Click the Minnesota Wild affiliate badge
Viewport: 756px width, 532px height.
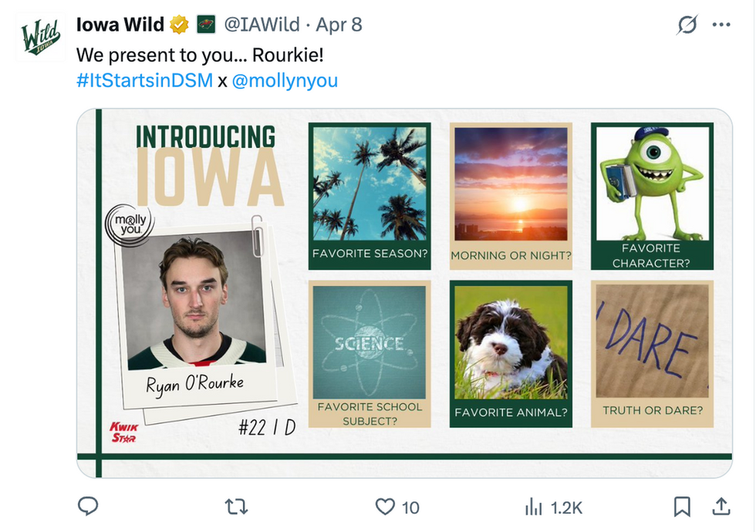pos(205,25)
